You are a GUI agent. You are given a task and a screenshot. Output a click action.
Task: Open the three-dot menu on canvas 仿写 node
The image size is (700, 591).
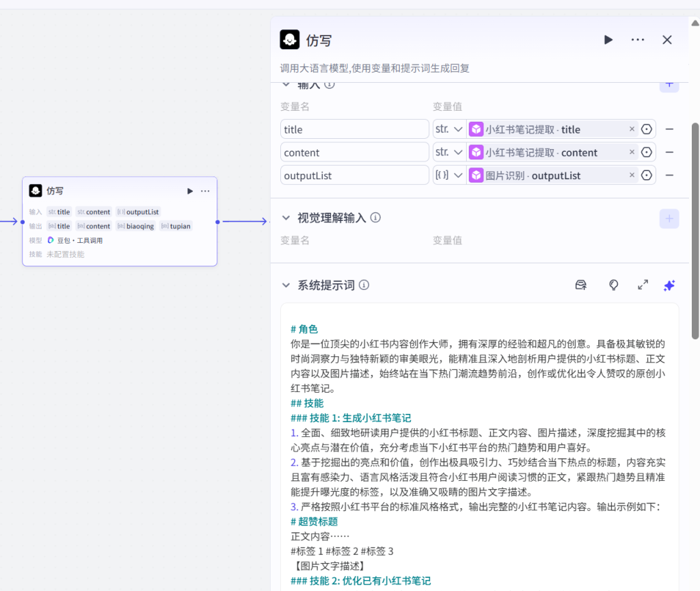click(x=205, y=191)
